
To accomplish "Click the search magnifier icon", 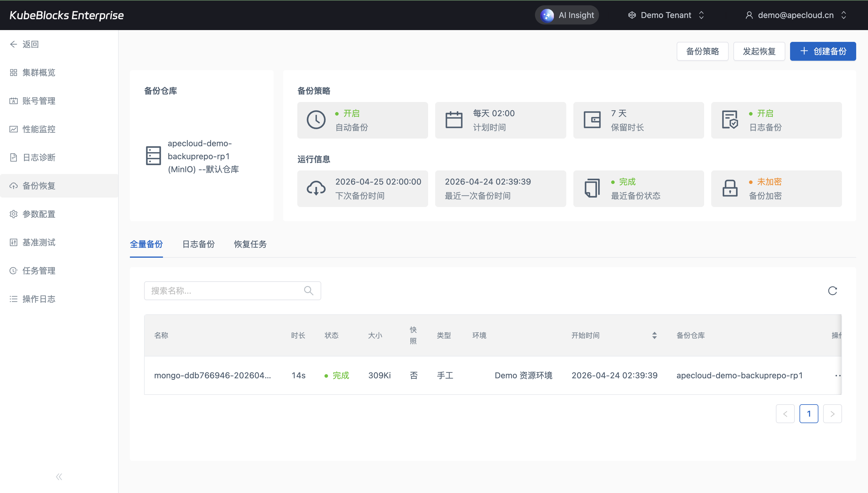I will coord(309,290).
